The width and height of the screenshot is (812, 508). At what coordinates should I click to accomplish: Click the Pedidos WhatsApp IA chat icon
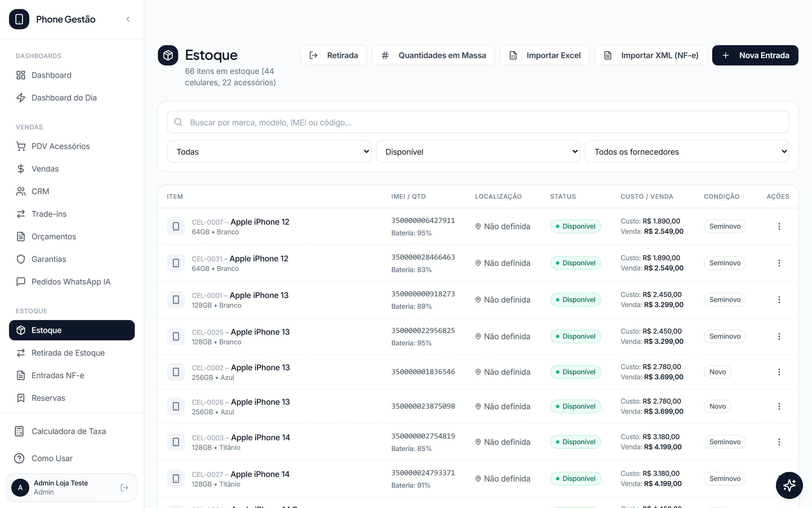coord(21,282)
